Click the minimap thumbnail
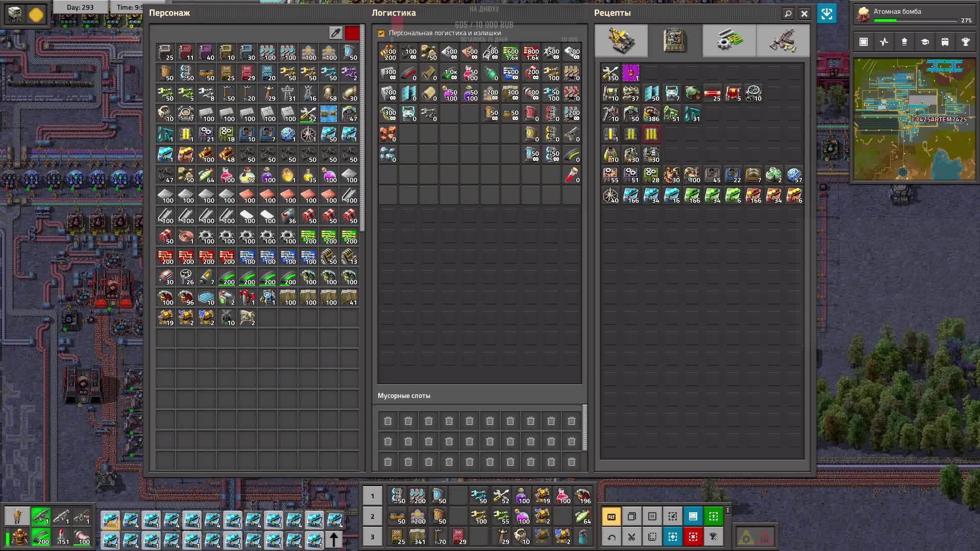Viewport: 980px width, 551px height. pyautogui.click(x=914, y=119)
